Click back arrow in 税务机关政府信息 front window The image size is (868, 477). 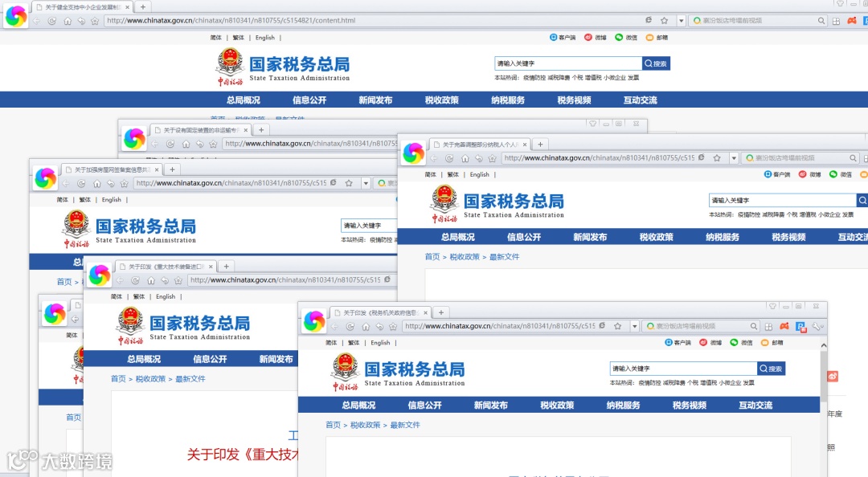334,327
